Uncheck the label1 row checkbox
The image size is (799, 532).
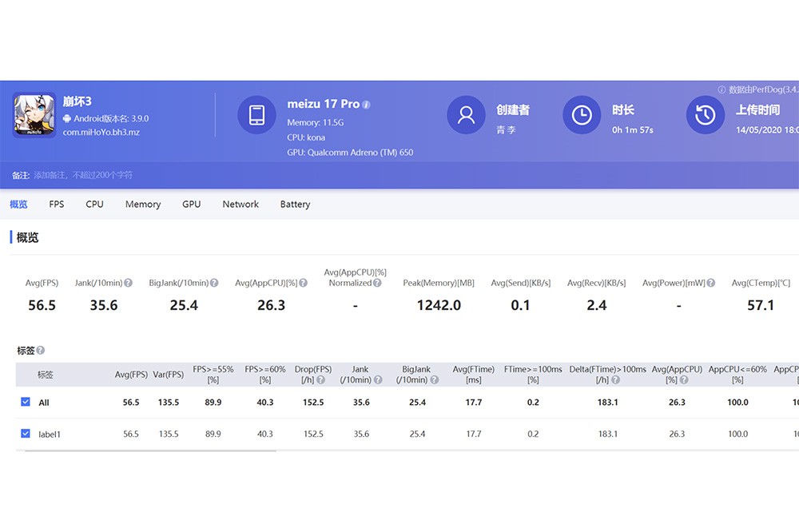tap(26, 433)
